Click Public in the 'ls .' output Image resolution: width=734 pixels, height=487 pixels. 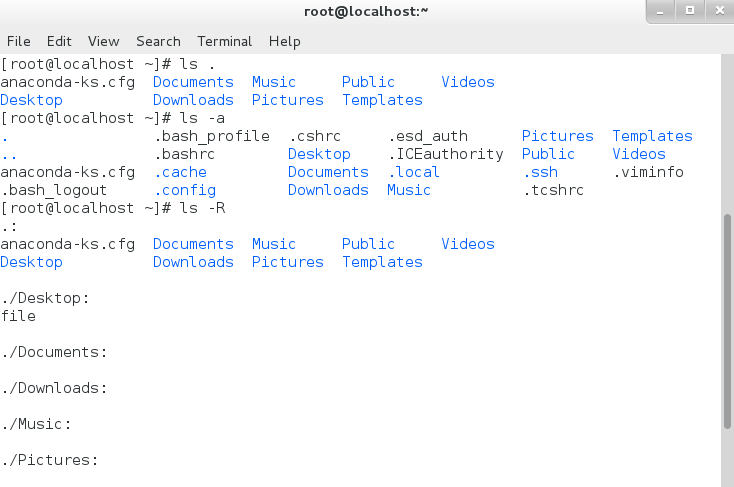[x=368, y=82]
